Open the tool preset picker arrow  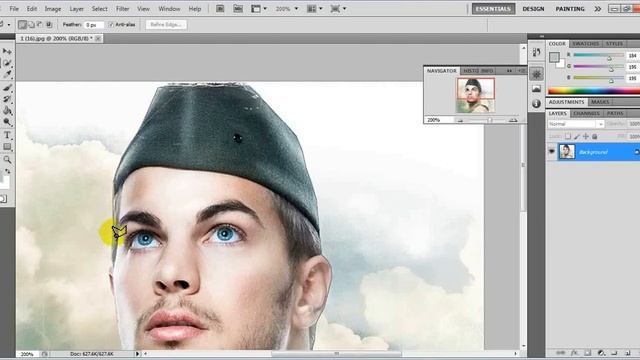click(9, 25)
